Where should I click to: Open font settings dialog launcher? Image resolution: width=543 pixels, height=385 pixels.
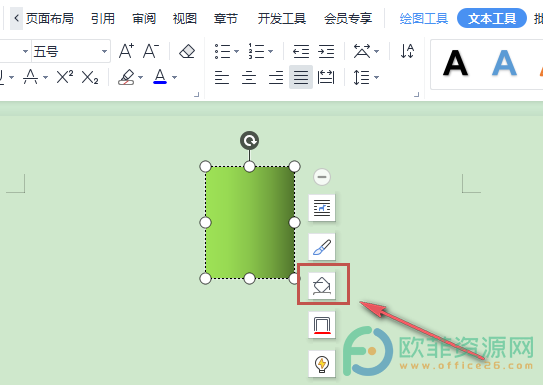[x=197, y=94]
